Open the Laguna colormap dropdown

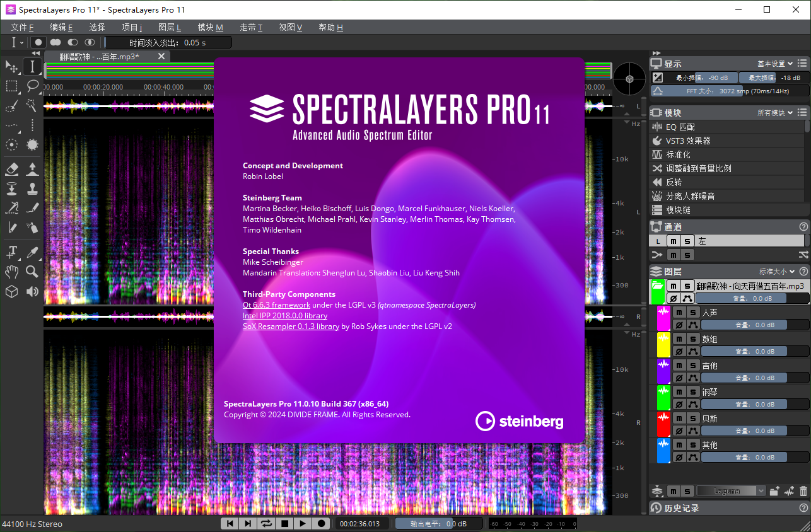[730, 491]
